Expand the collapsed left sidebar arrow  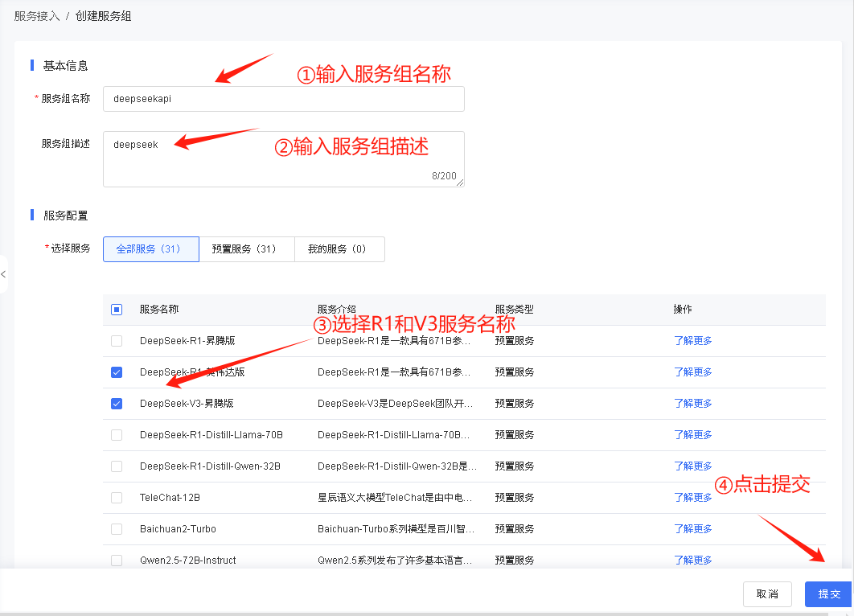3,274
